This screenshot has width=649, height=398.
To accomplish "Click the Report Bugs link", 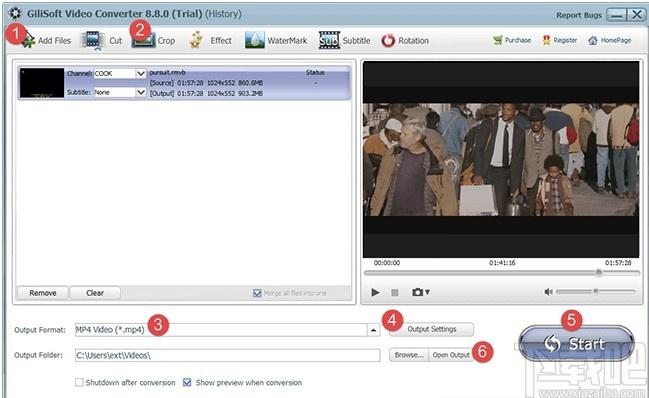I will click(579, 15).
